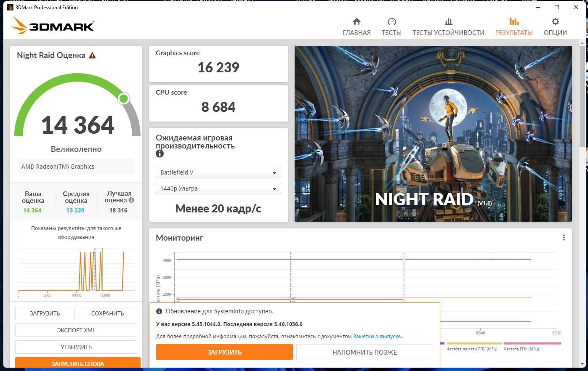
Task: Open the Заметки о выпуске link
Action: pos(377,337)
